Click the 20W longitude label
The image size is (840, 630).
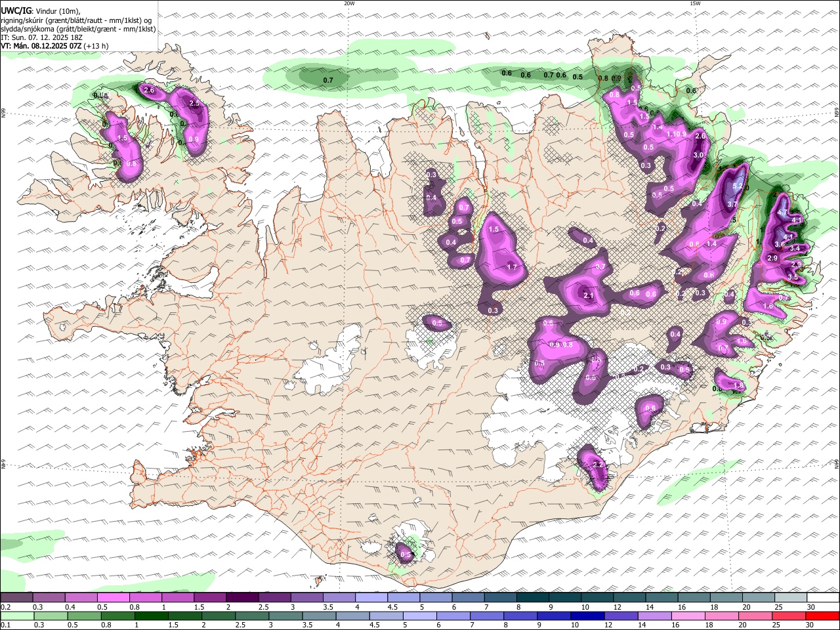(x=349, y=3)
